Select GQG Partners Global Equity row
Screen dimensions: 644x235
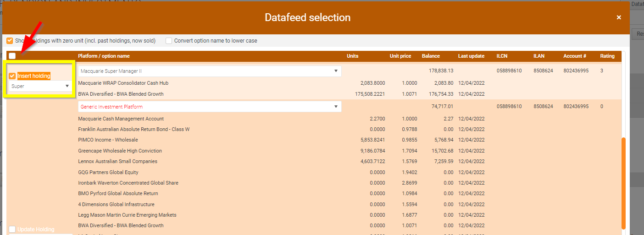click(x=350, y=172)
